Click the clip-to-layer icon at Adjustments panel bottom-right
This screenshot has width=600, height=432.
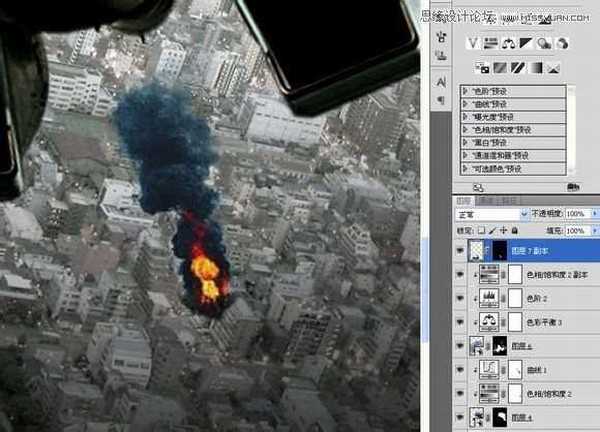pyautogui.click(x=573, y=187)
